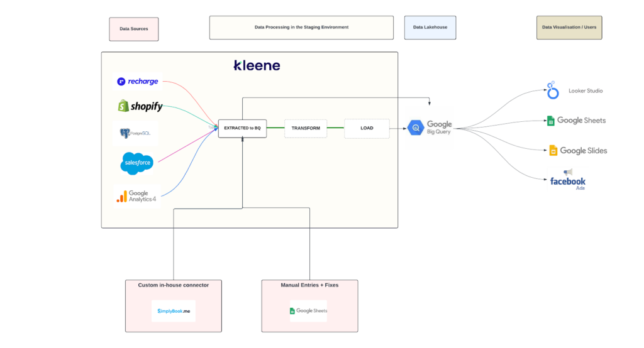Click the Data Visualisation / Users label

[569, 28]
